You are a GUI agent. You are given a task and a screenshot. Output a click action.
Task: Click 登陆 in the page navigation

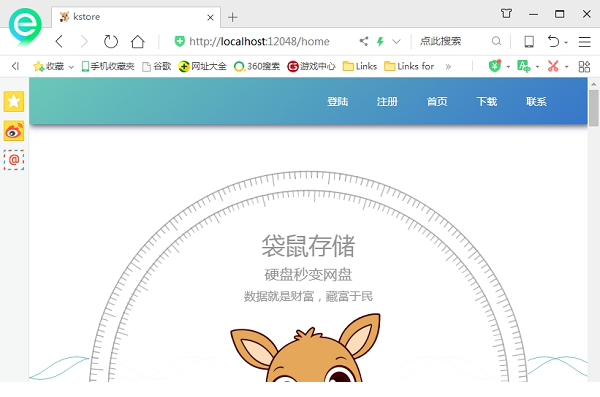338,101
